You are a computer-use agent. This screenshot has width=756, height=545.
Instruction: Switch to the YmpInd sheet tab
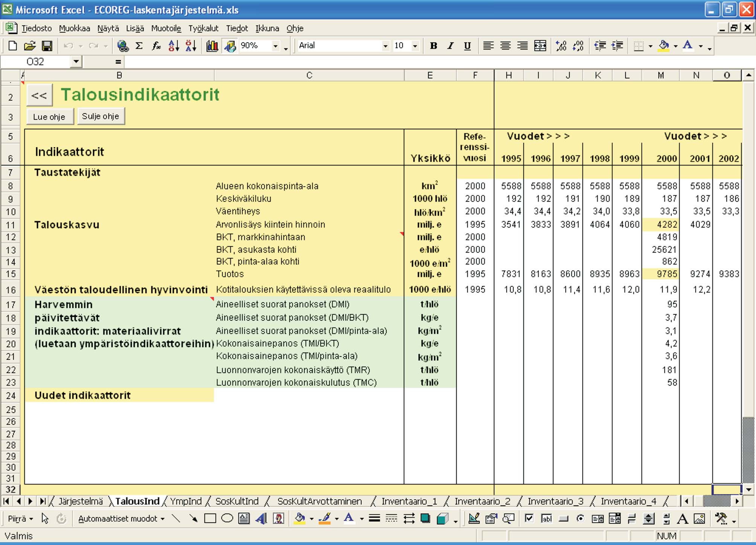pos(186,501)
